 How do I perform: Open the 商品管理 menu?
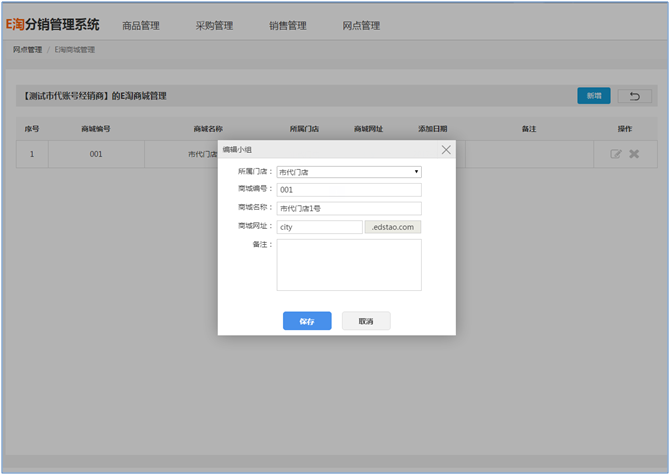click(141, 26)
